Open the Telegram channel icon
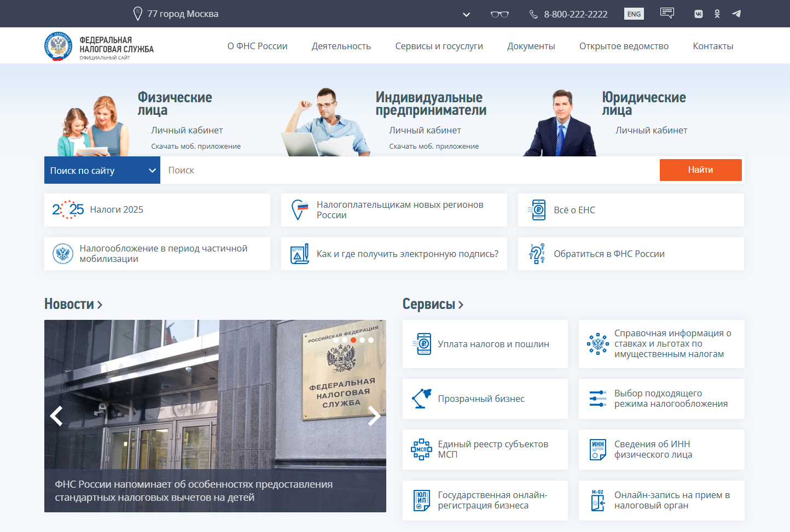The image size is (790, 532). [x=736, y=14]
